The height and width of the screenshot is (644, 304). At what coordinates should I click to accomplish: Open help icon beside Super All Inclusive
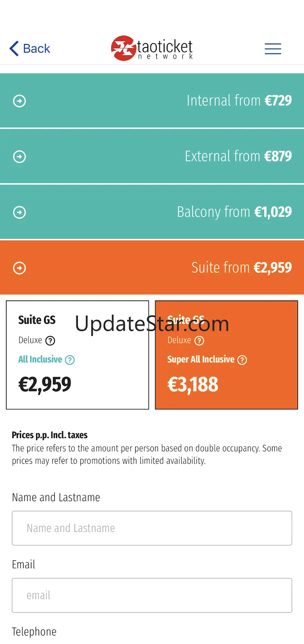click(242, 360)
